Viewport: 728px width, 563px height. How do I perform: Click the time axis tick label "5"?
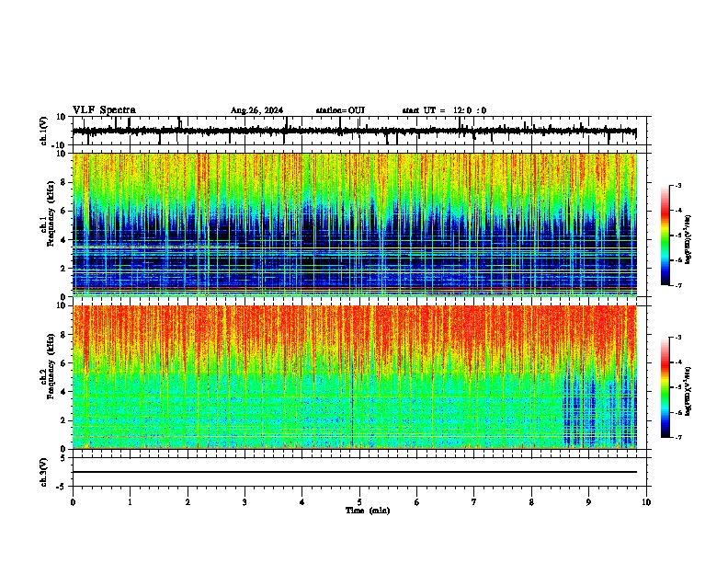359,502
